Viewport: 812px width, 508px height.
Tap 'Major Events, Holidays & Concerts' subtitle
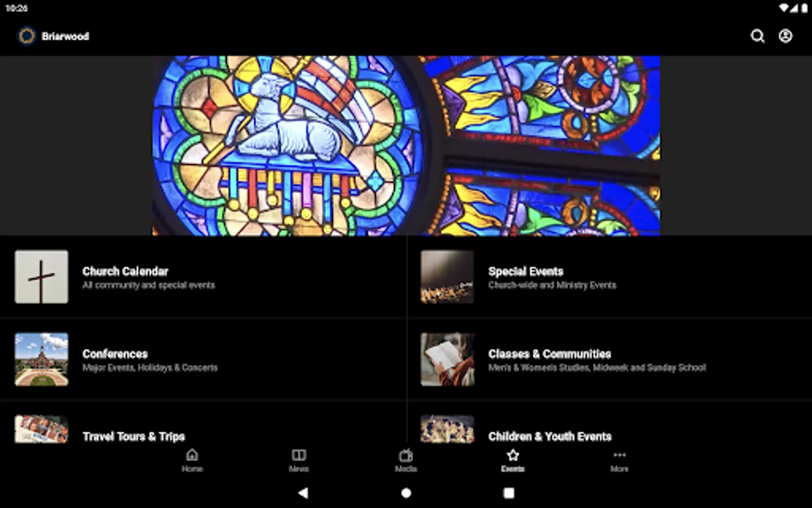[150, 368]
